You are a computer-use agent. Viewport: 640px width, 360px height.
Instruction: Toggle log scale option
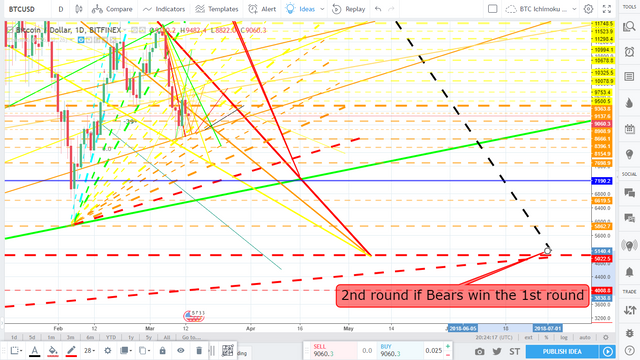(564, 337)
